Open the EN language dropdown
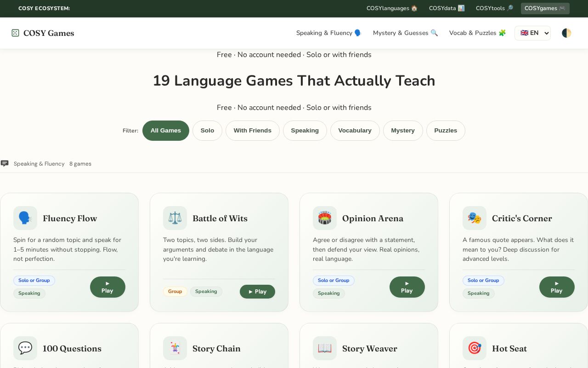 click(532, 33)
